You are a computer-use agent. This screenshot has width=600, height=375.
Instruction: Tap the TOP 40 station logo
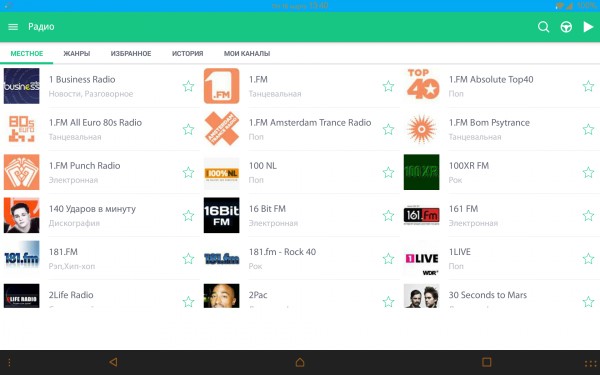coord(421,86)
